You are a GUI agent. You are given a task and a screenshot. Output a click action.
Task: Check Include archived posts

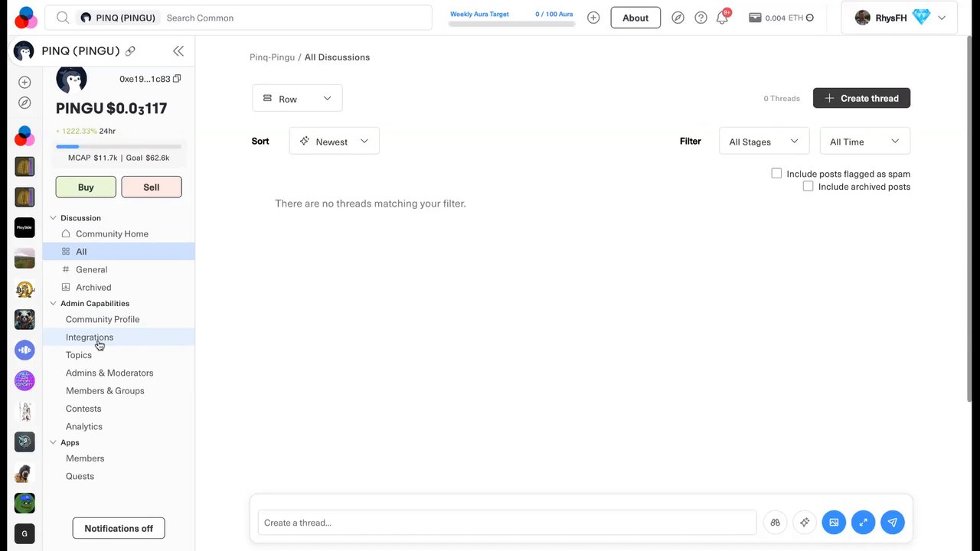pyautogui.click(x=808, y=186)
